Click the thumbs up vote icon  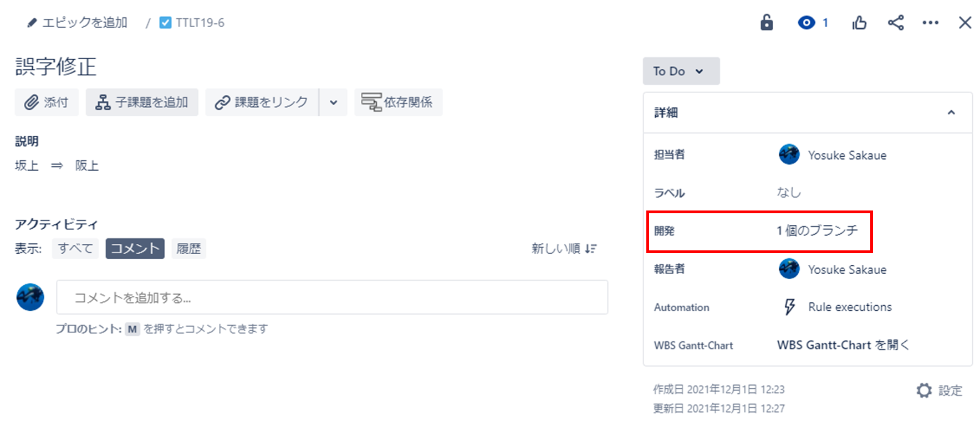[859, 23]
